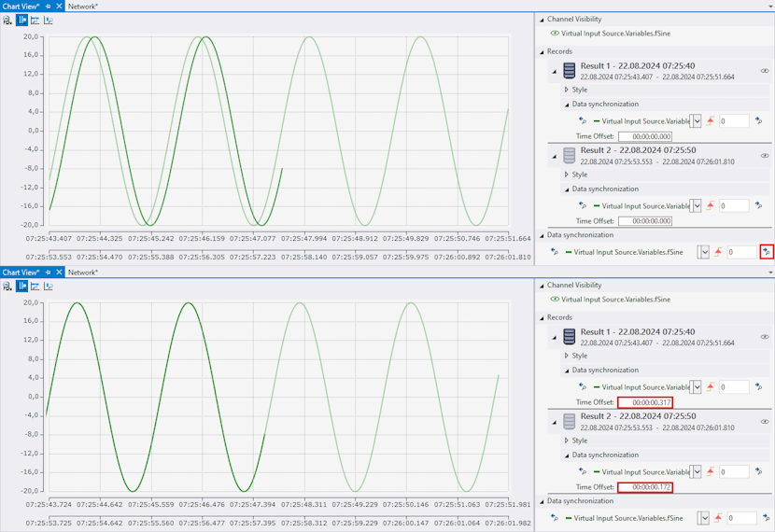Toggle fSine channel visibility eye in lower pane
Viewport: 775px width, 532px height.
click(x=555, y=299)
